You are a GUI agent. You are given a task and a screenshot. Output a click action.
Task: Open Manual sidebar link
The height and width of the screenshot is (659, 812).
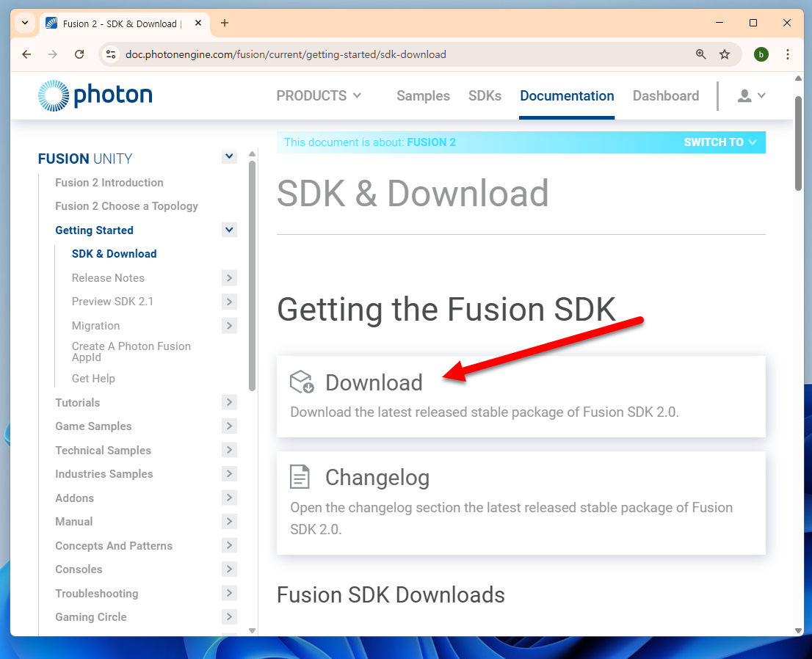coord(74,521)
